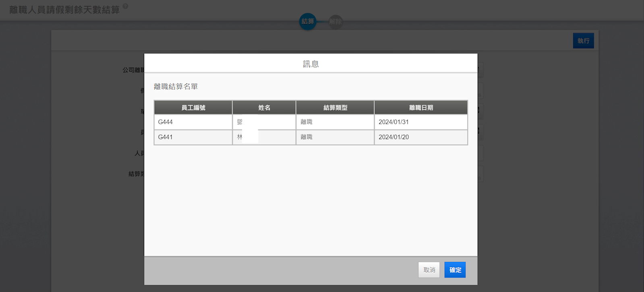The width and height of the screenshot is (644, 292).
Task: Click the 離職 type cell in G444 row
Action: 335,122
